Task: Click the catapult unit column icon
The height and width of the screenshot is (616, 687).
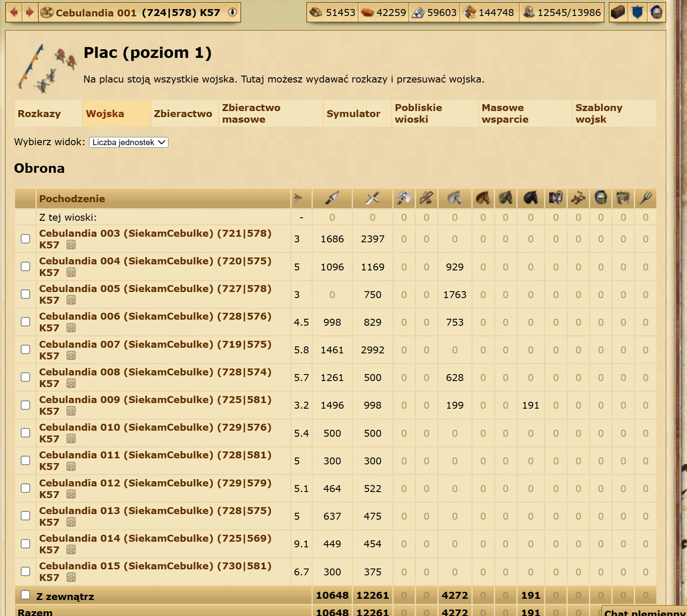Action: tap(578, 198)
